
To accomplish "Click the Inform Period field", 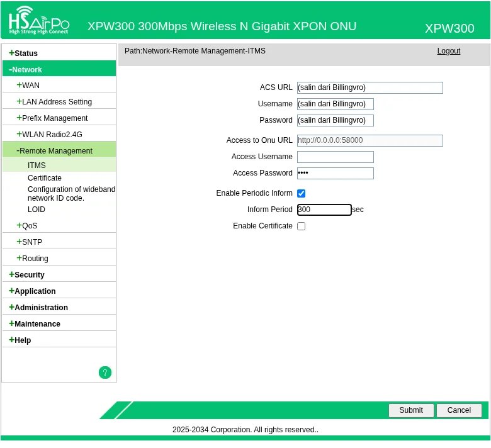I will tap(324, 210).
